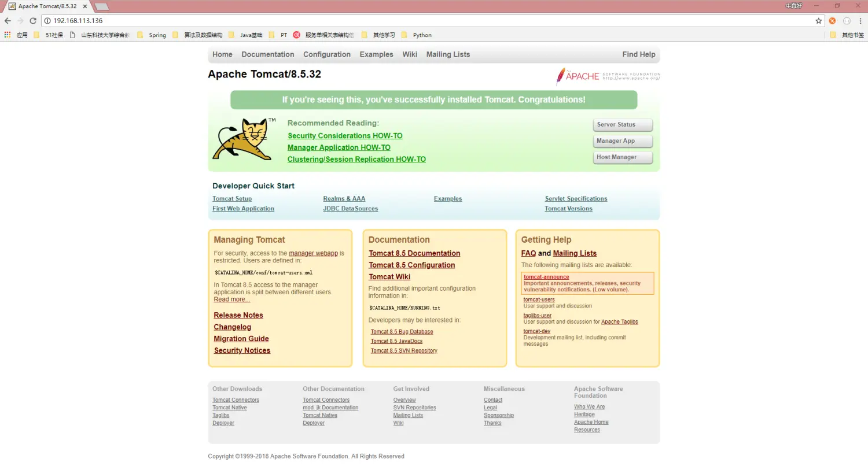Click the browser forward arrow
868x470 pixels.
point(20,21)
